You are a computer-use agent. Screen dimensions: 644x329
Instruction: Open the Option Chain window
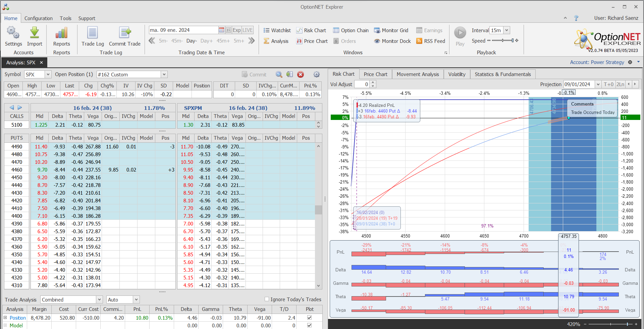351,30
